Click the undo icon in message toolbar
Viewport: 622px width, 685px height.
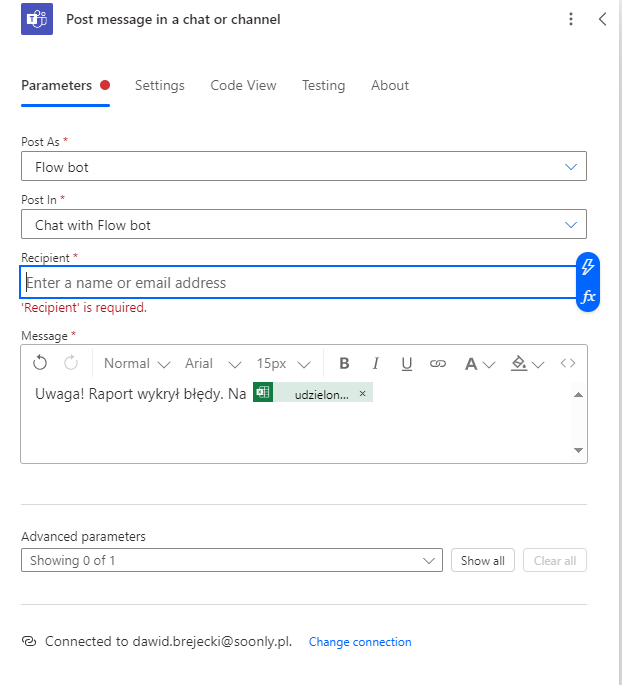click(x=40, y=364)
